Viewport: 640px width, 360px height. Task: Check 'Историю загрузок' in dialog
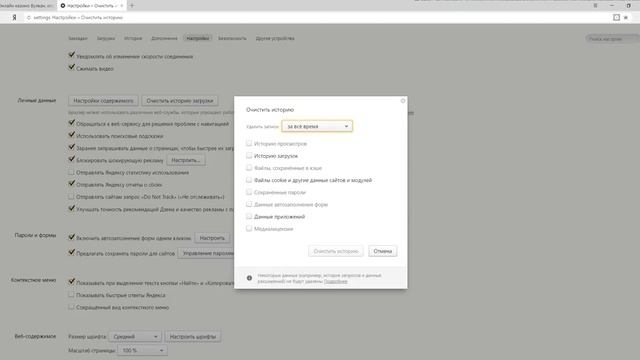coord(249,156)
